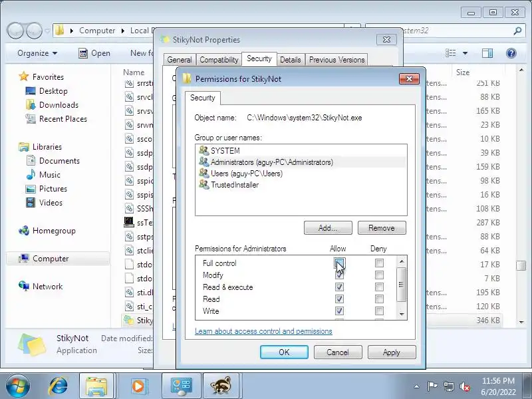Click the muted volume tray icon
The height and width of the screenshot is (399, 532).
click(x=464, y=386)
